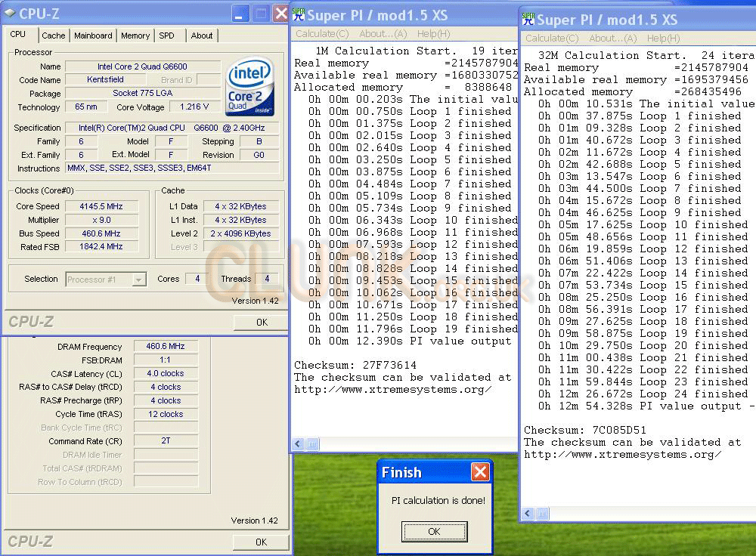Image resolution: width=756 pixels, height=556 pixels.
Task: Click the FSB:DRAM value '1:1'
Action: point(166,360)
